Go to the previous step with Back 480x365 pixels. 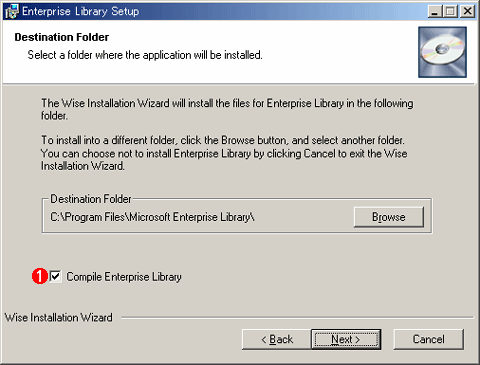click(x=277, y=339)
